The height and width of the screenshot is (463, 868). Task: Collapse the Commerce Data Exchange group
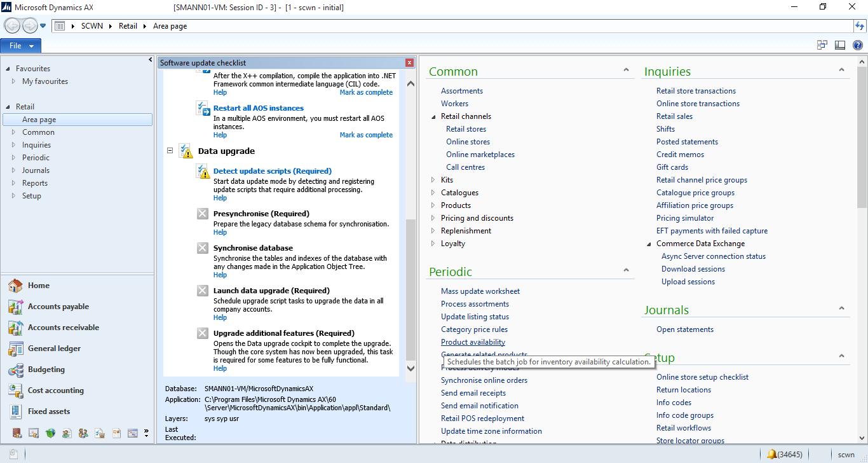(x=649, y=244)
